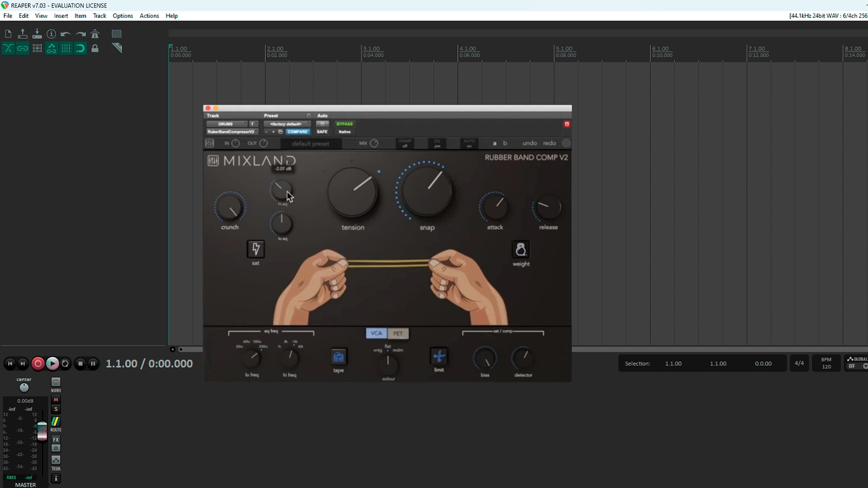This screenshot has width=868, height=488.
Task: Click the red Record button
Action: tap(37, 363)
